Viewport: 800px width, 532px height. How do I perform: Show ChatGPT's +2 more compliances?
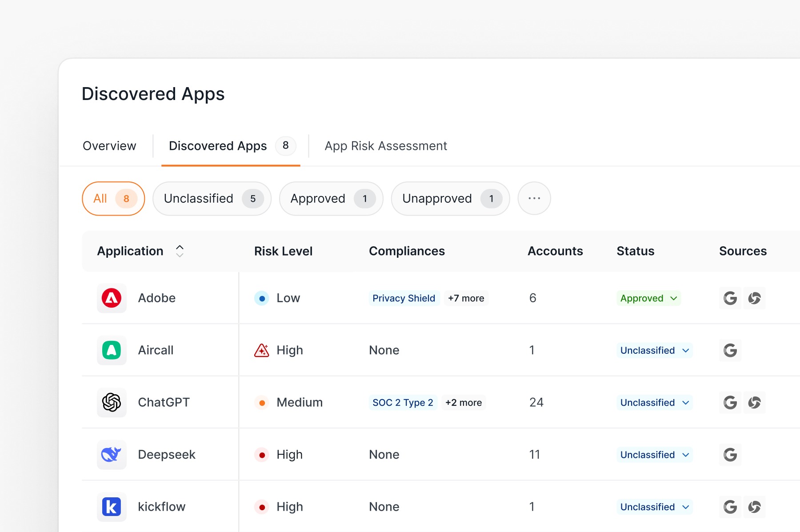[464, 403]
